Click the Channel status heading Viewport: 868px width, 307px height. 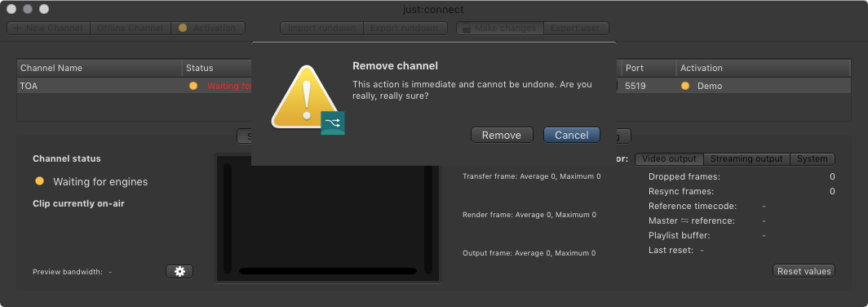[66, 158]
